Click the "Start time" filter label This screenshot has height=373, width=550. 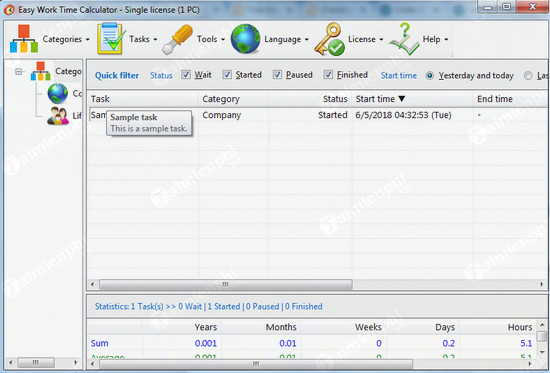(x=399, y=75)
